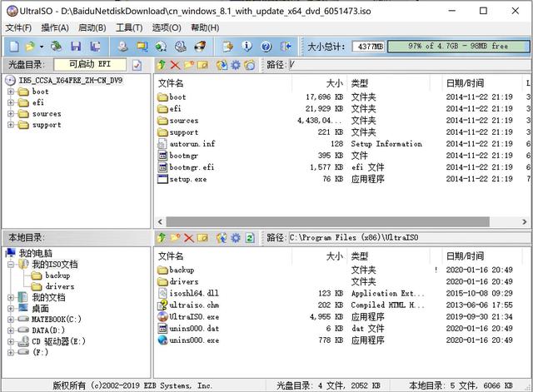The height and width of the screenshot is (392, 533).
Task: Expand the 我的文档 tree node
Action: click(x=11, y=298)
